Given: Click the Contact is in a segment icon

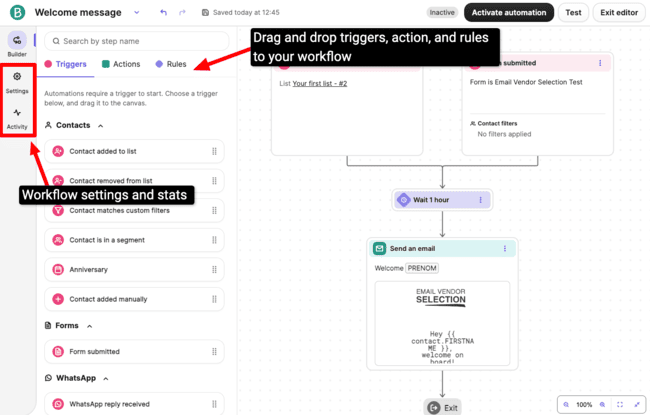Looking at the screenshot, I should click(58, 240).
